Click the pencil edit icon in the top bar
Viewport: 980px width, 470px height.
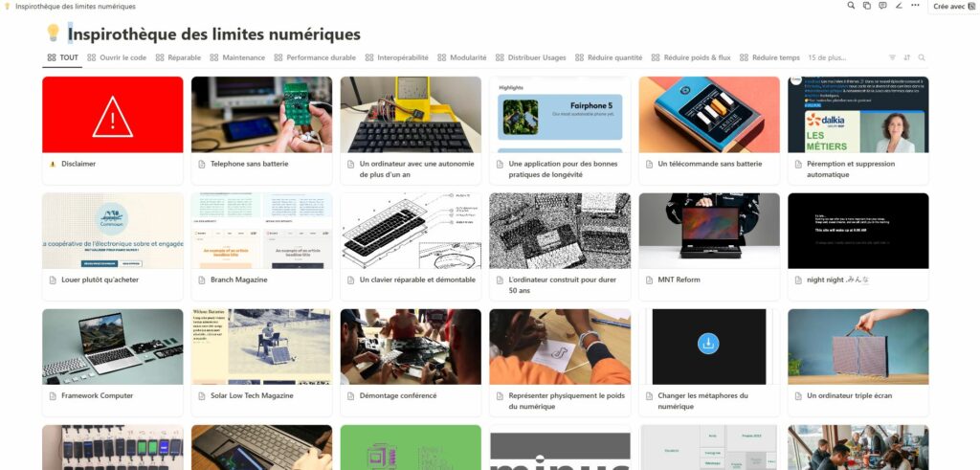[x=899, y=6]
